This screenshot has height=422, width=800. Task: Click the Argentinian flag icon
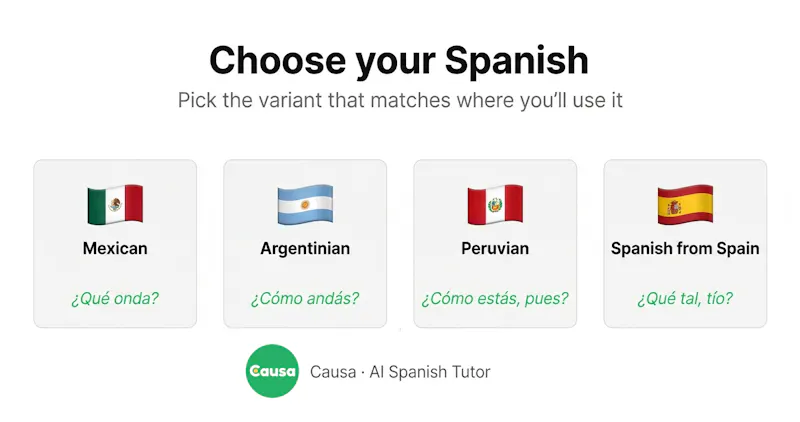pyautogui.click(x=305, y=205)
